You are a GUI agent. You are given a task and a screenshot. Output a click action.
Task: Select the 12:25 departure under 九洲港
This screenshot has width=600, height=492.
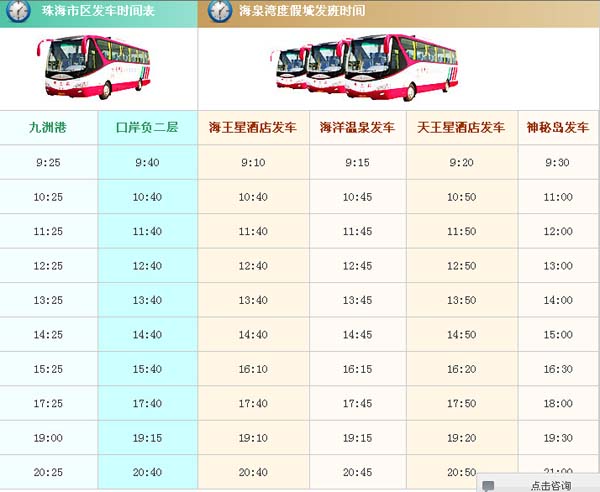point(48,266)
